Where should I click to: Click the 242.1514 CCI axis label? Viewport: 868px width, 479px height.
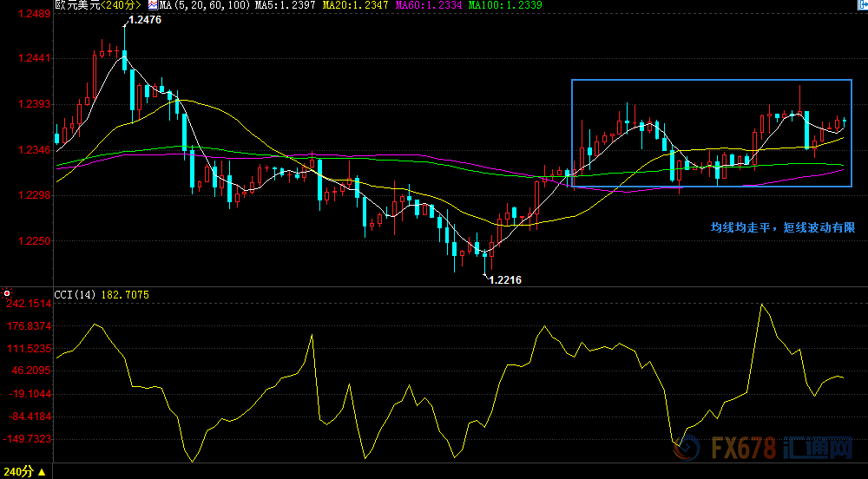click(29, 304)
